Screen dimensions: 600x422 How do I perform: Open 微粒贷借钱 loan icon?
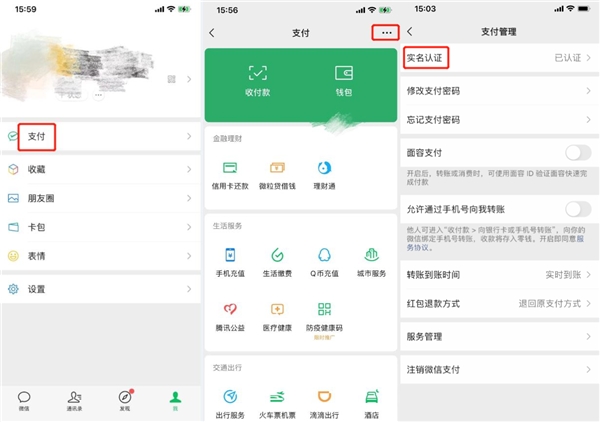pyautogui.click(x=277, y=168)
